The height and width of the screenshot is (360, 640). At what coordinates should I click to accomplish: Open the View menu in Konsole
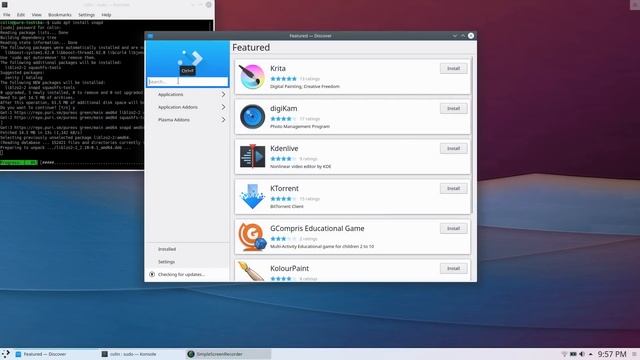pyautogui.click(x=36, y=15)
